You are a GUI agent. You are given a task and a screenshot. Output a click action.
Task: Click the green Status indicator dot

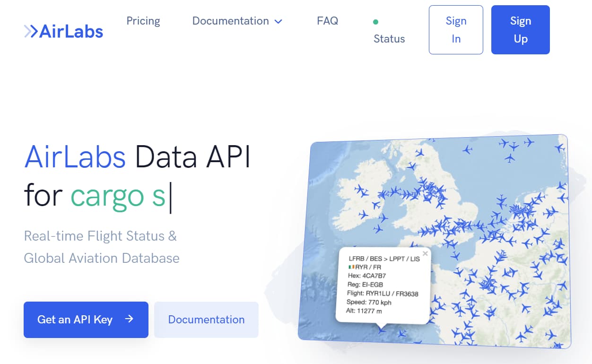[x=375, y=22]
